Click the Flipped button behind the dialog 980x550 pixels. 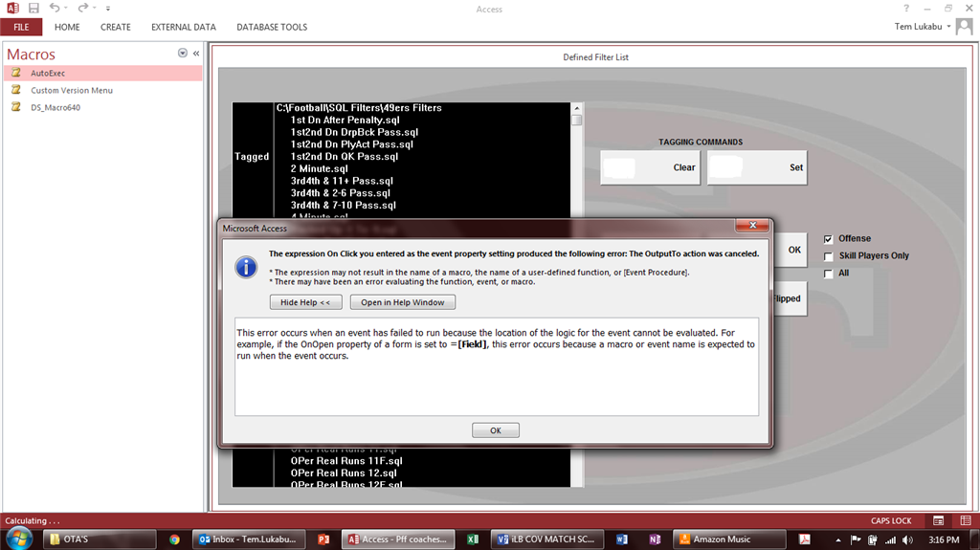point(790,298)
